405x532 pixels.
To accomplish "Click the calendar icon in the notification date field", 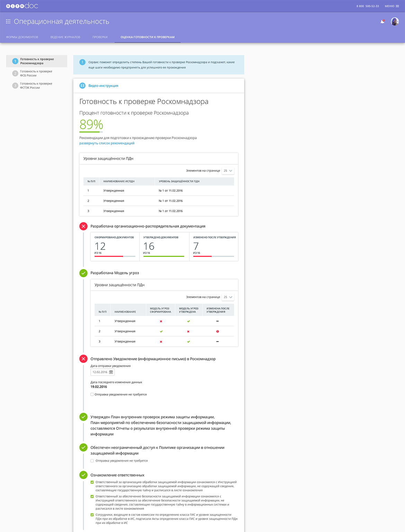I will [x=111, y=372].
